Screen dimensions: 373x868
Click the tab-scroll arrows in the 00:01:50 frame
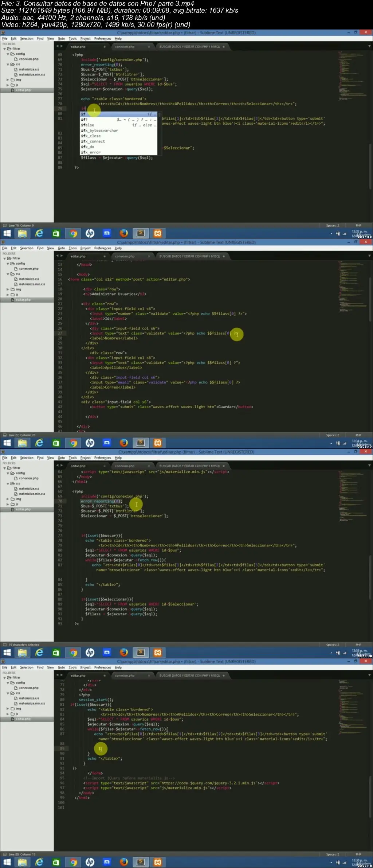[59, 46]
